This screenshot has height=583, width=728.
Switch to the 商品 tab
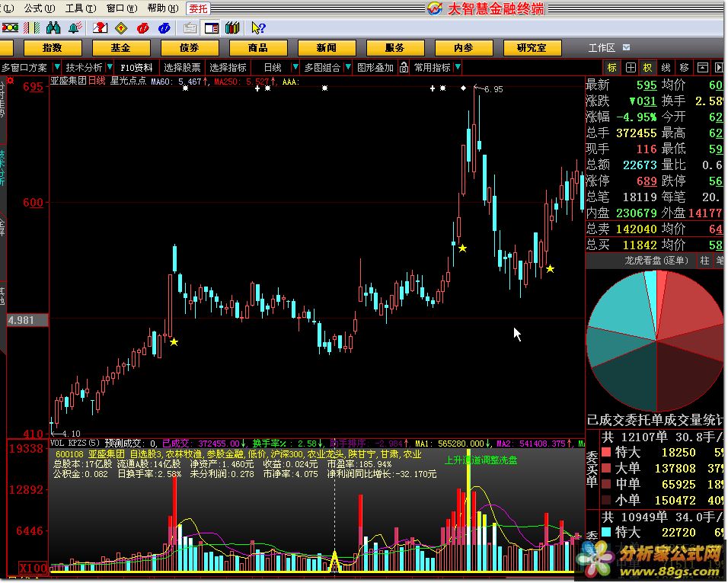257,48
